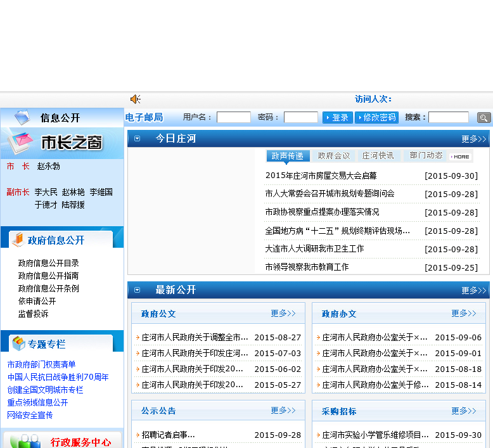Open deputy mayor 于德才 page

pos(46,205)
